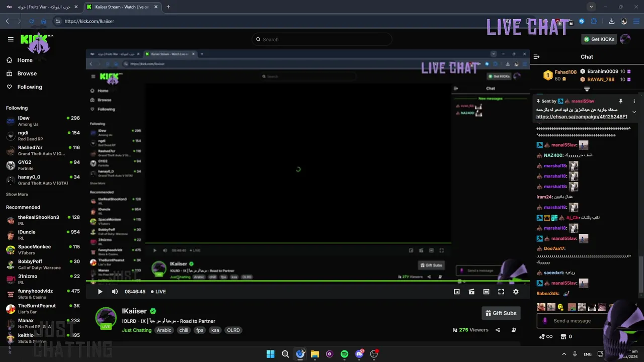
Task: Open mini player mode icon
Action: point(457,292)
